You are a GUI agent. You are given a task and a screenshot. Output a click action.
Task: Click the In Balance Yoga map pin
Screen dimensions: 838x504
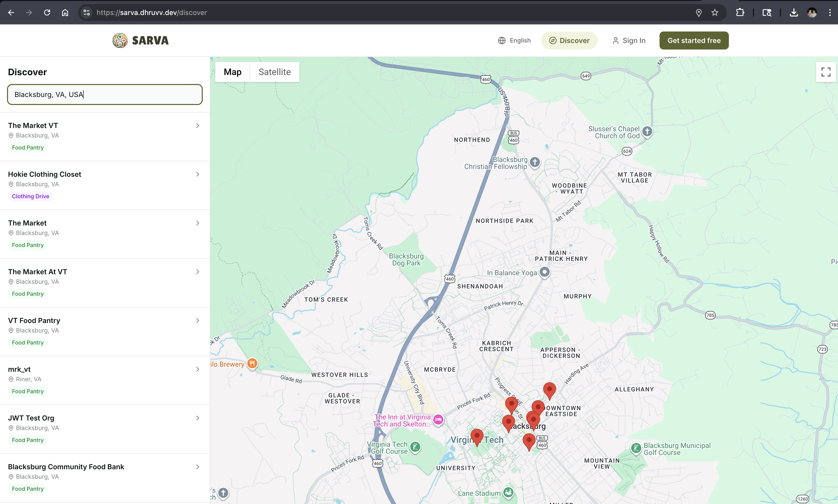pyautogui.click(x=545, y=272)
